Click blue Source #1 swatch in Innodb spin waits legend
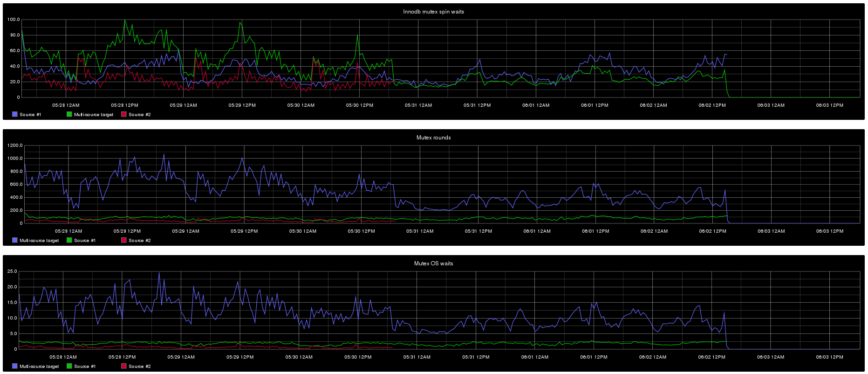 point(15,114)
